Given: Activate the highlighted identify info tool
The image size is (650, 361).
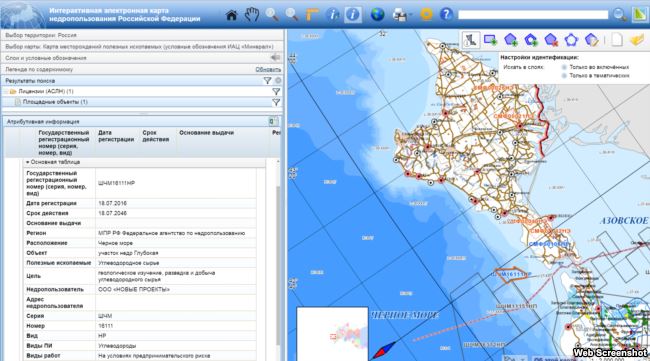Looking at the screenshot, I should (353, 15).
